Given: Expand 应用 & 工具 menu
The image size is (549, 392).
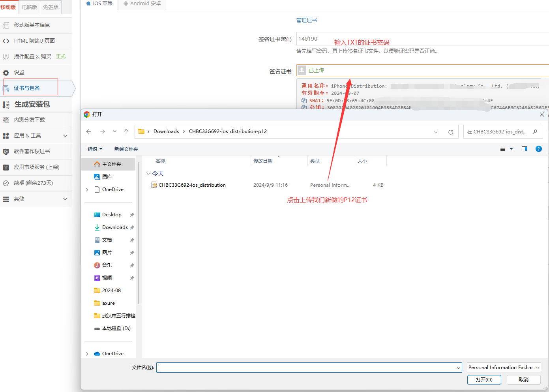Looking at the screenshot, I should click(36, 135).
